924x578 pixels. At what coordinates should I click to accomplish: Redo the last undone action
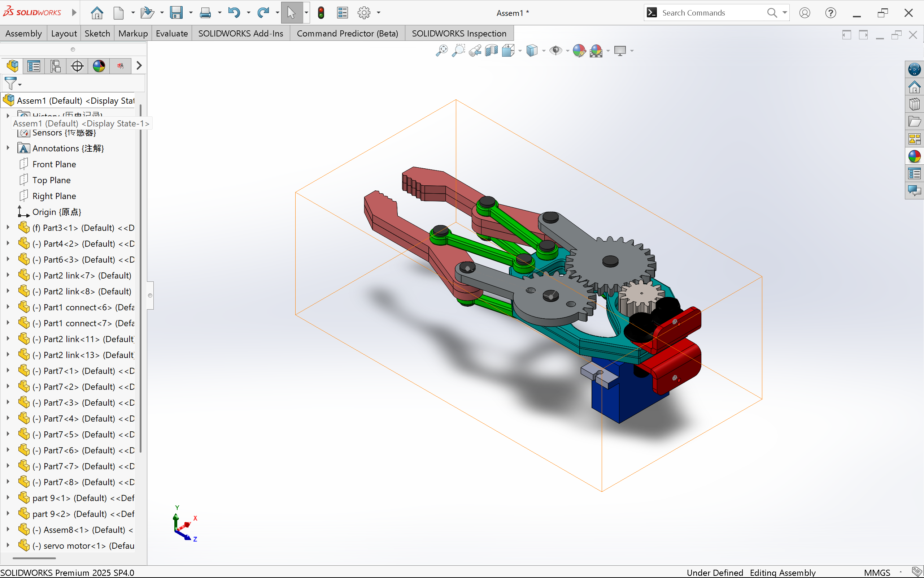[x=263, y=13]
